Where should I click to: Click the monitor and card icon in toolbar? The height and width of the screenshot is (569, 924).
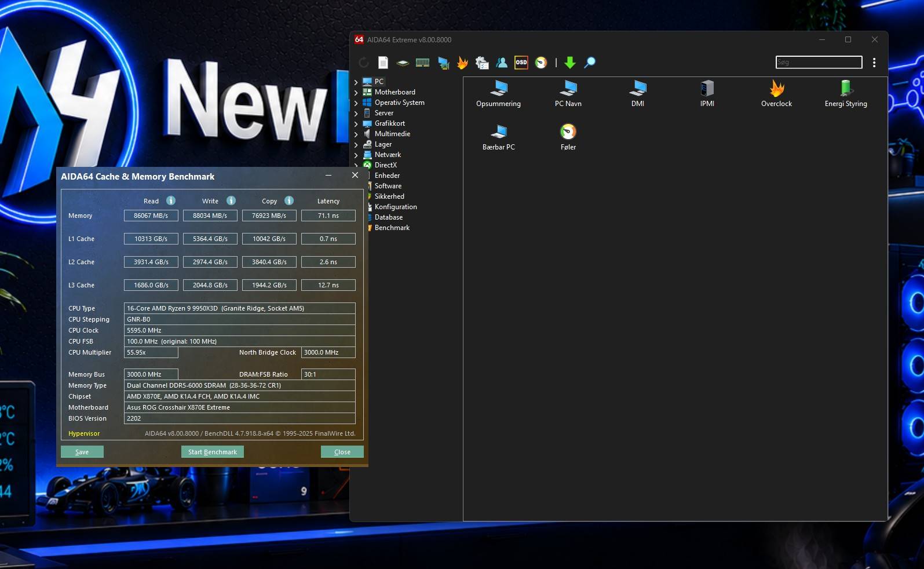coord(443,63)
